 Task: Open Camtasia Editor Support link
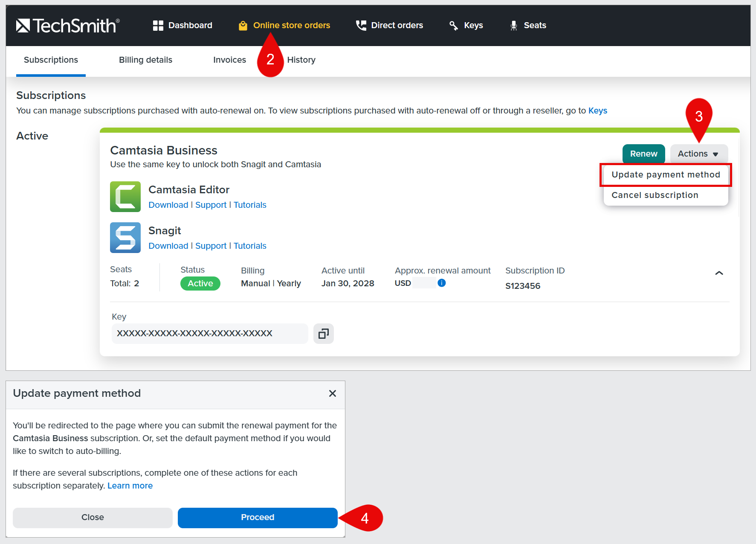211,205
